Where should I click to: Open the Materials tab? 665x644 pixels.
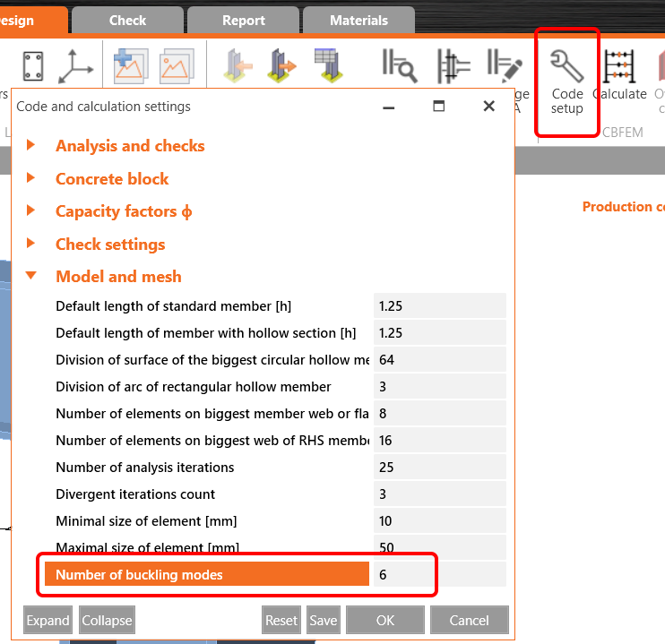[358, 21]
